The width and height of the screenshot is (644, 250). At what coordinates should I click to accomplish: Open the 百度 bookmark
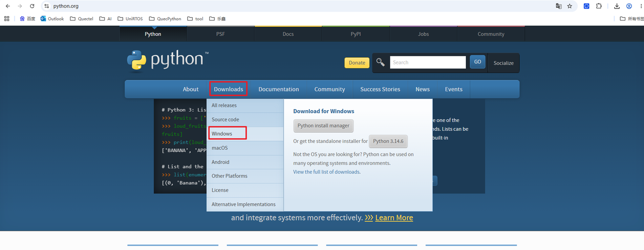click(28, 19)
